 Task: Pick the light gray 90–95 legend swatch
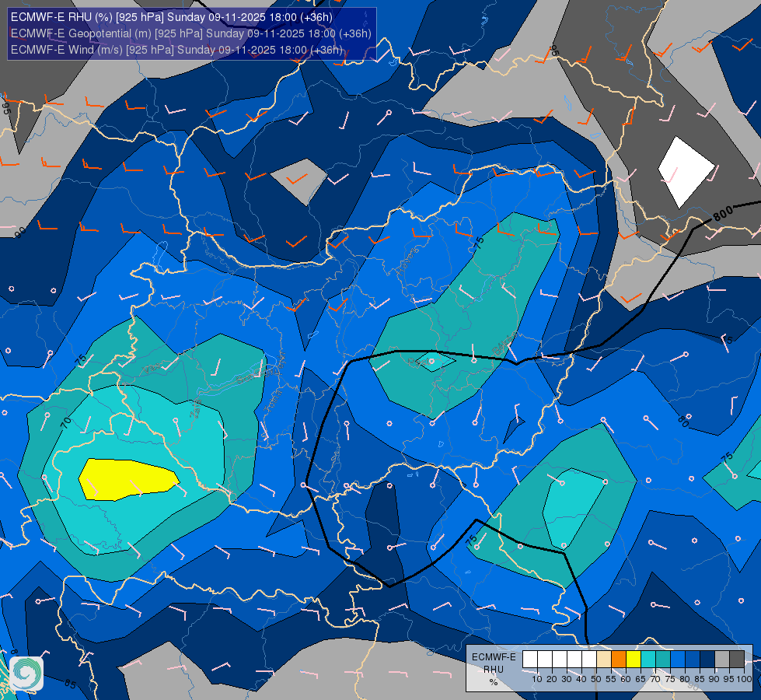click(x=722, y=660)
